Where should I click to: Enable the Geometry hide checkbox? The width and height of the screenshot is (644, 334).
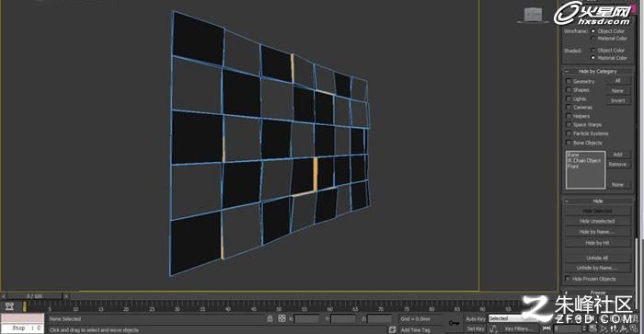(569, 81)
